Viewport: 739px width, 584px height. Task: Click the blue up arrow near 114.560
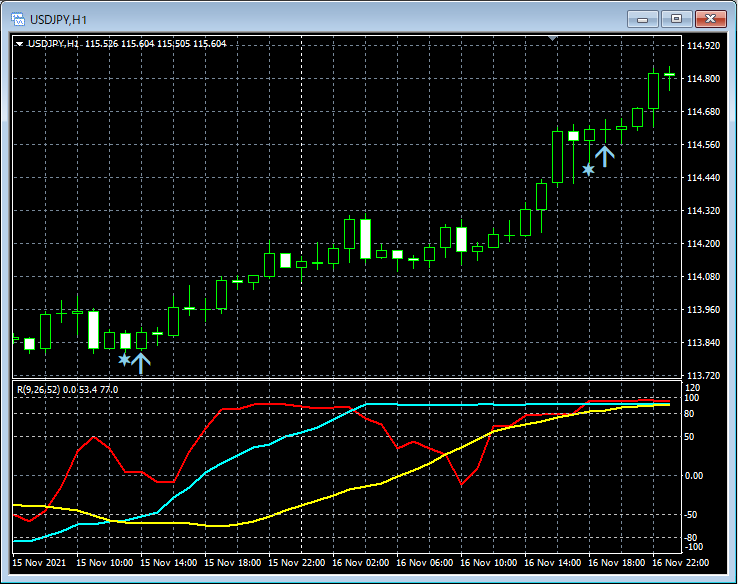pyautogui.click(x=604, y=155)
